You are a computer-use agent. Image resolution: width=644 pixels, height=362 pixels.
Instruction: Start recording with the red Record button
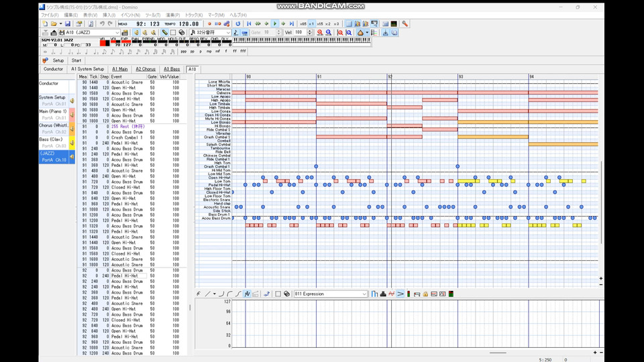coord(209,24)
